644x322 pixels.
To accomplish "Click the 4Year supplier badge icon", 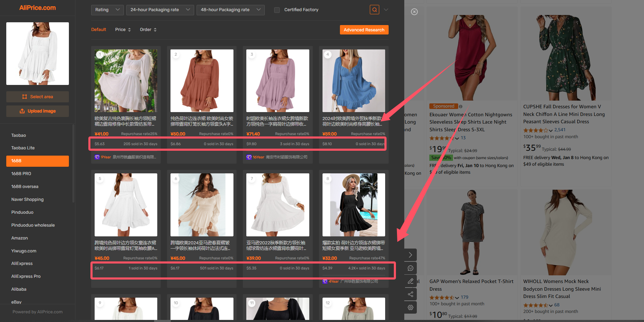I will coord(325,281).
